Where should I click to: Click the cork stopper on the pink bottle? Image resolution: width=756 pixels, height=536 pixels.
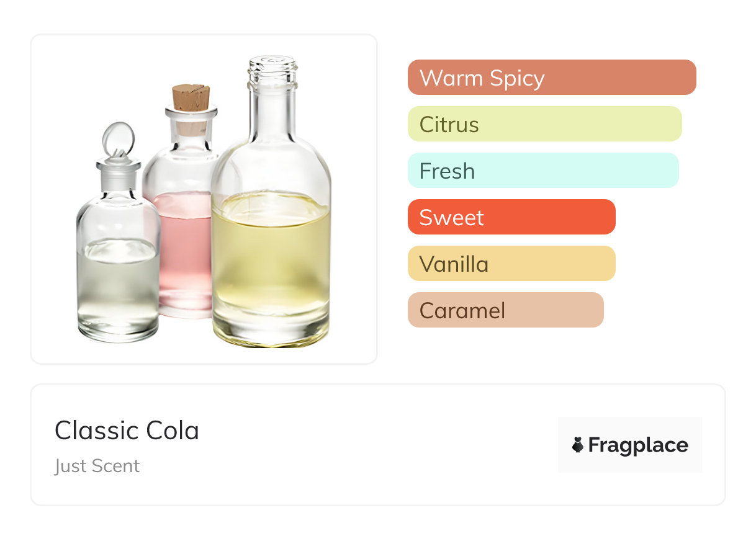pyautogui.click(x=191, y=98)
